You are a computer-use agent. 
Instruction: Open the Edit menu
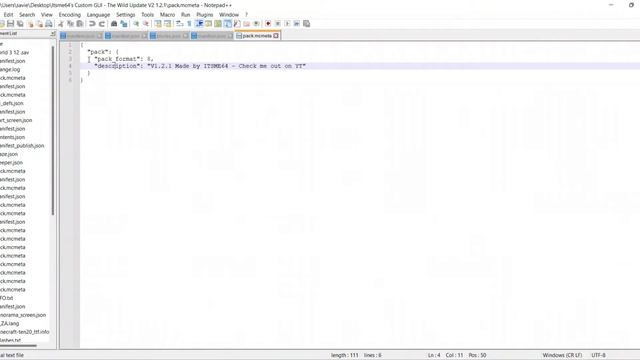[8, 15]
